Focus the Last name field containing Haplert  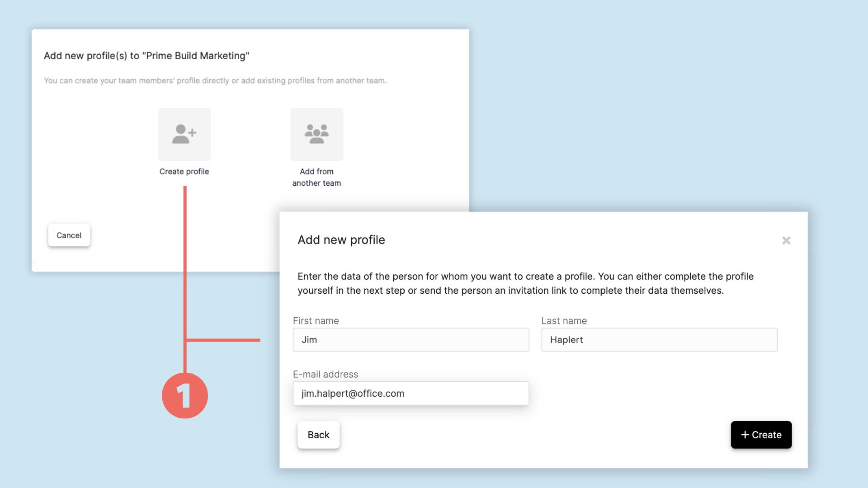pos(659,340)
